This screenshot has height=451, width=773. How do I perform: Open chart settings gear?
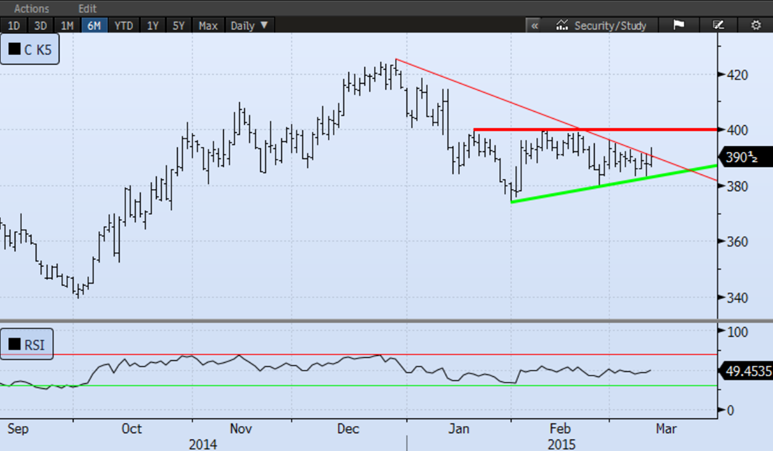pos(756,25)
